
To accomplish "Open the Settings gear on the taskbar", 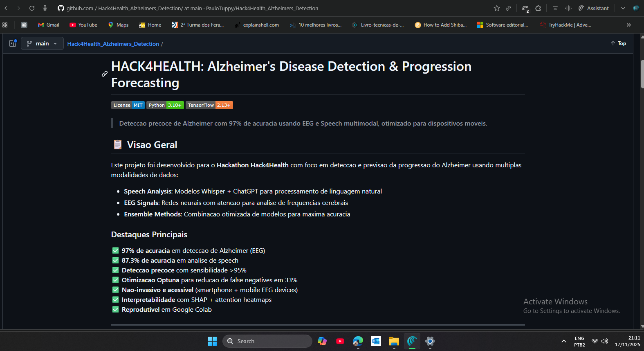I will point(430,341).
